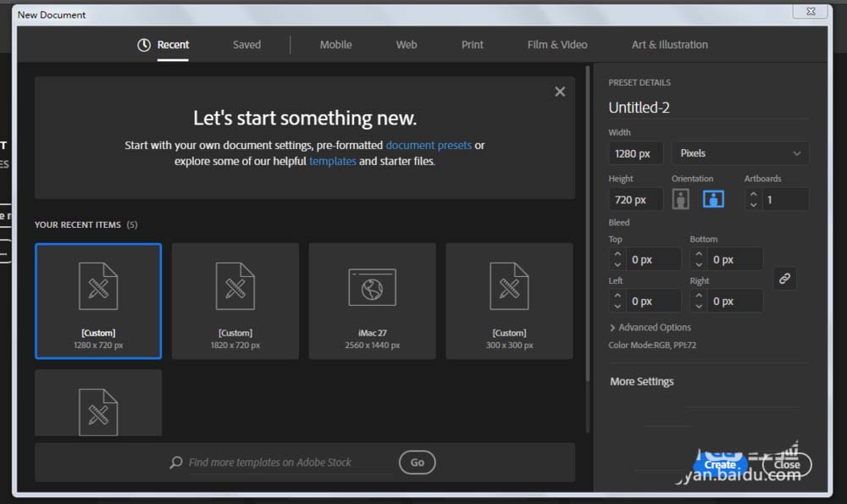Viewport: 847px width, 504px height.
Task: Click the Close button
Action: tap(787, 464)
